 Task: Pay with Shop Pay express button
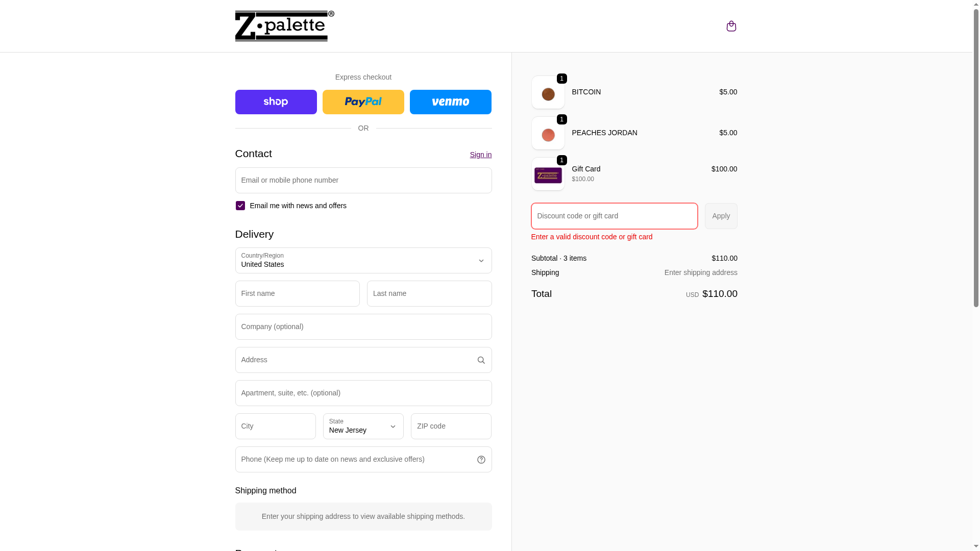point(276,102)
